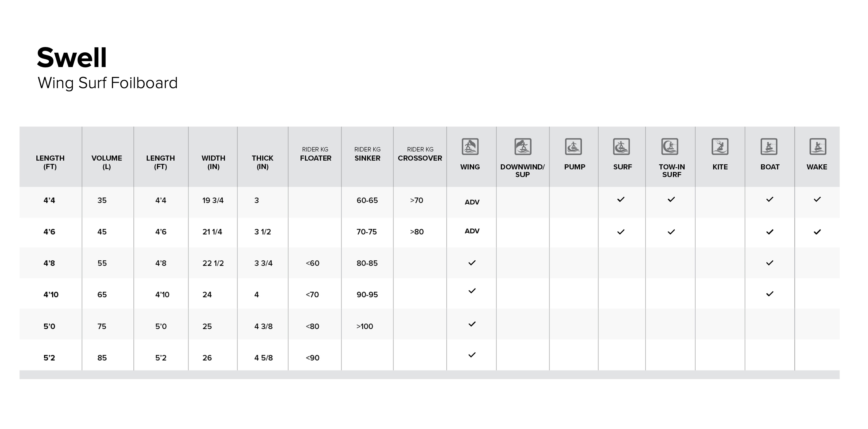The height and width of the screenshot is (429, 868).
Task: Click the Boat checkmark in the 4'8 row
Action: point(770,263)
